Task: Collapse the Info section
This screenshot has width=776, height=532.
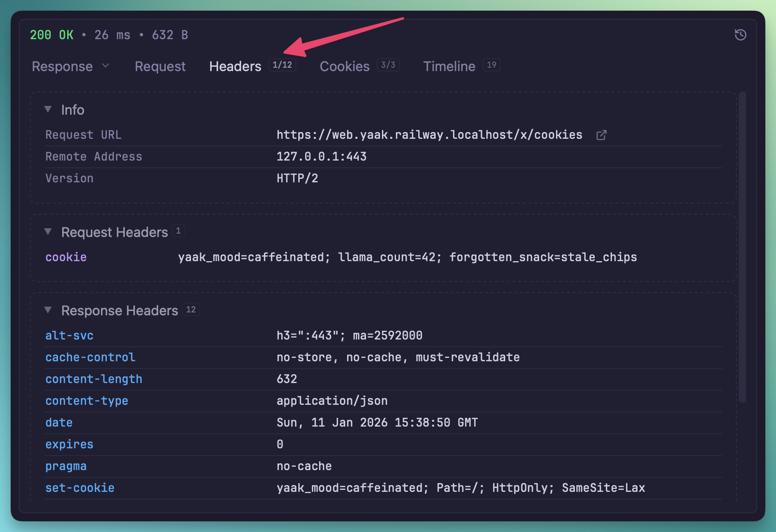Action: (x=48, y=110)
